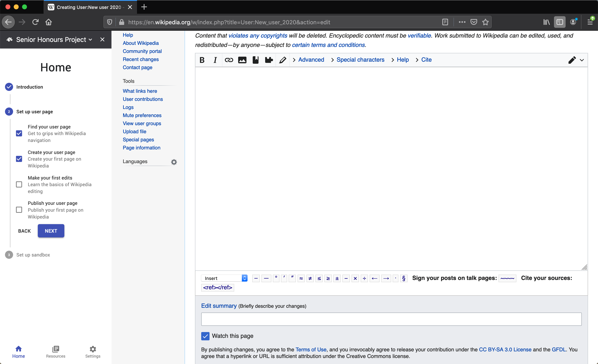Reload the page
598x364 pixels.
[36, 22]
